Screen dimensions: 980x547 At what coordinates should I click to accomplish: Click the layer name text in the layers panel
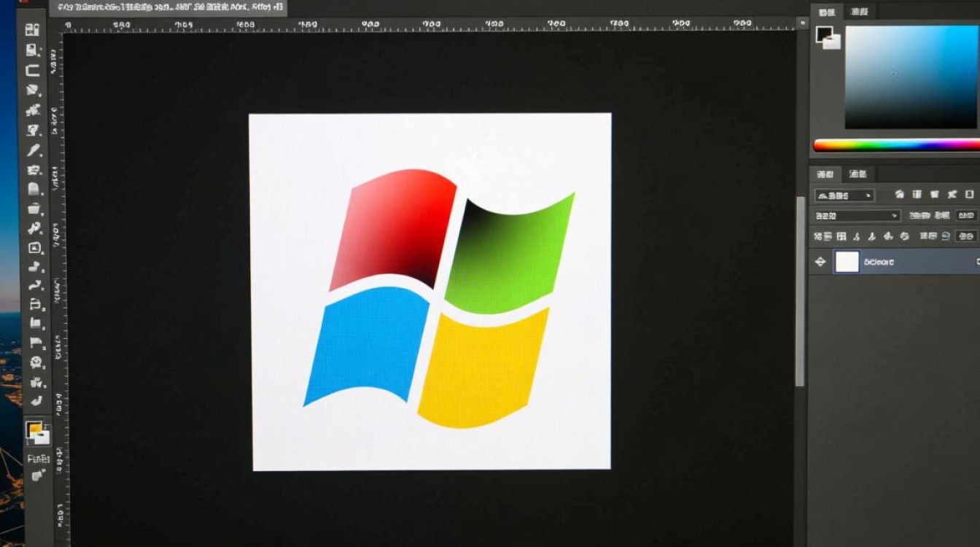tap(878, 262)
